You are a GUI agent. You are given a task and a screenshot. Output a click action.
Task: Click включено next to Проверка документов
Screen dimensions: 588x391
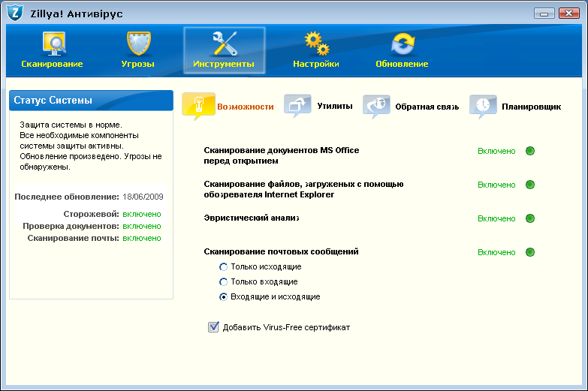tap(142, 226)
